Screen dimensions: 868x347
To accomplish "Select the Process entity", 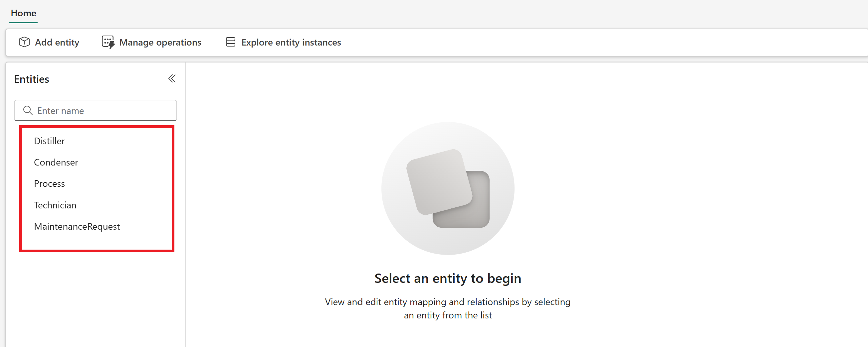I will 49,184.
